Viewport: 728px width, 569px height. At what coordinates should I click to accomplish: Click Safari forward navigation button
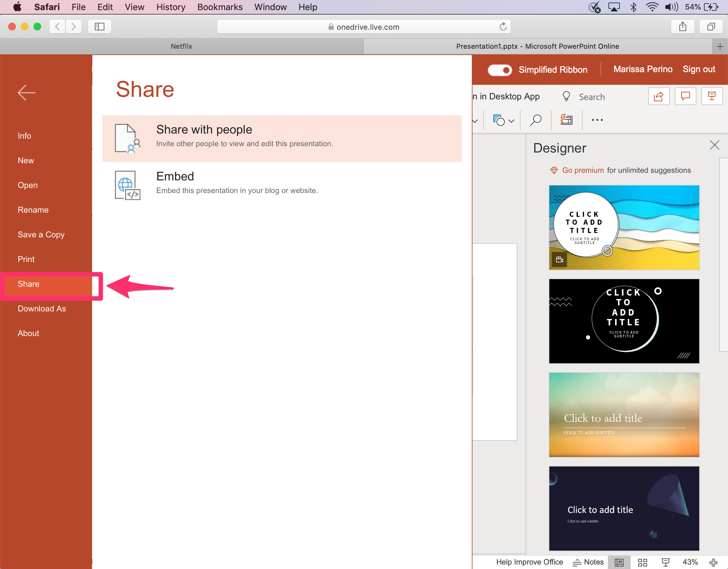74,27
